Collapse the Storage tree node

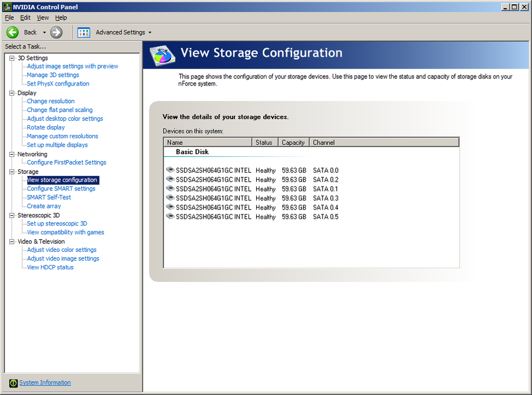12,172
